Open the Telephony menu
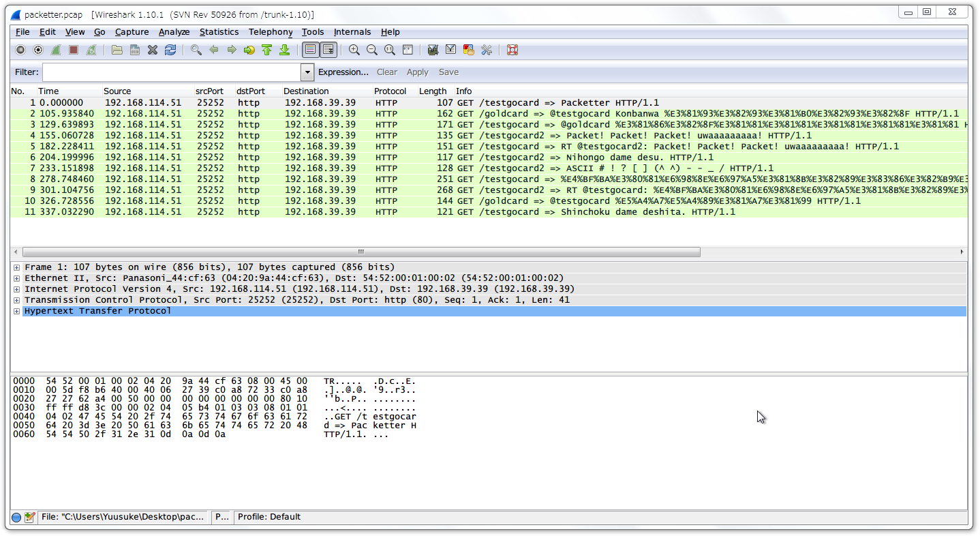Viewport: 980px width, 536px height. point(271,32)
